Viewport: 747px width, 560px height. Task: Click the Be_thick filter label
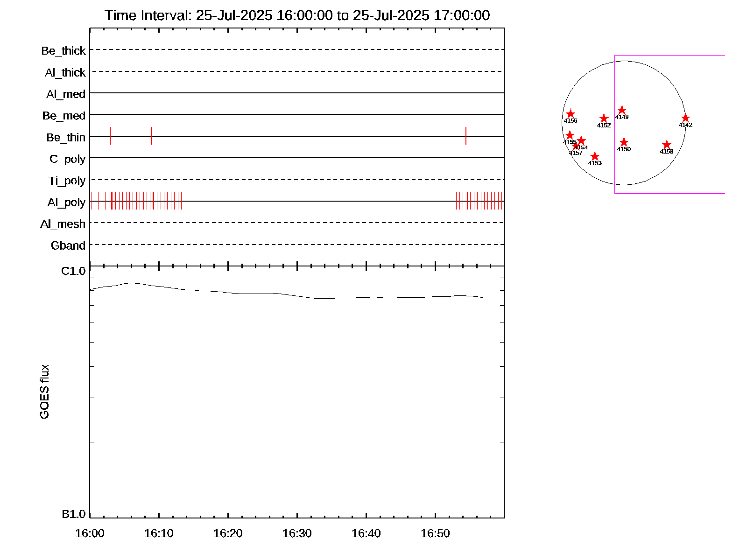coord(63,51)
